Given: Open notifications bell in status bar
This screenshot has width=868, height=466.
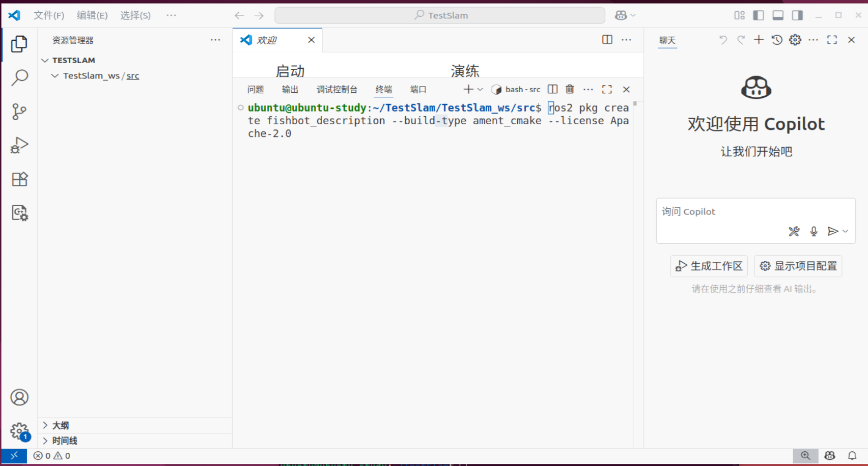Looking at the screenshot, I should [x=852, y=456].
